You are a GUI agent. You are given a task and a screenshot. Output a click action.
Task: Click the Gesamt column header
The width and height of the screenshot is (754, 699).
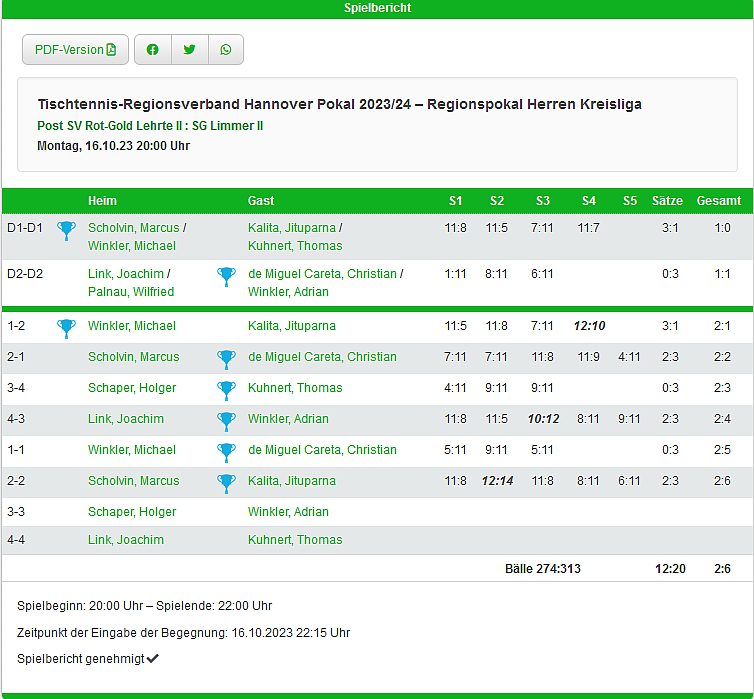coord(718,201)
